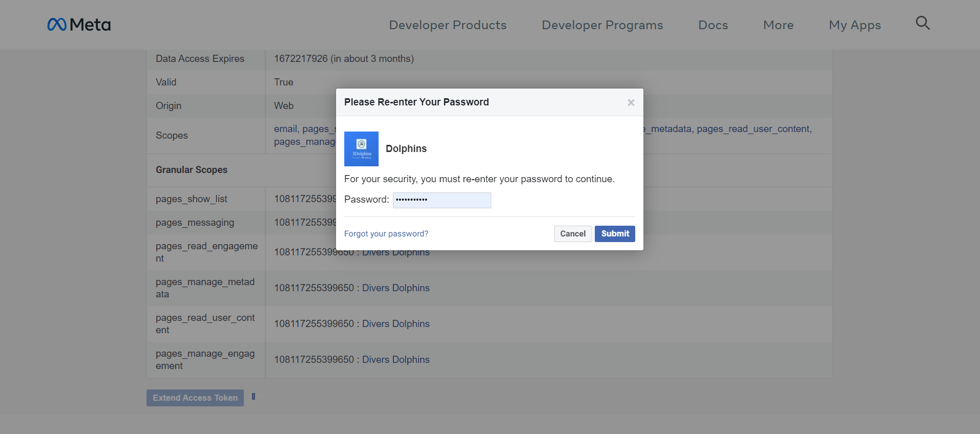The image size is (980, 434).
Task: Open Divers Dolphins link for pages_manage_metadata
Action: tap(395, 288)
